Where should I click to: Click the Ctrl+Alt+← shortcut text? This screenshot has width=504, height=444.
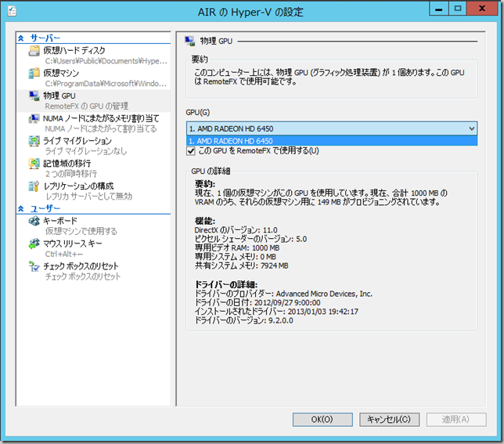64,254
